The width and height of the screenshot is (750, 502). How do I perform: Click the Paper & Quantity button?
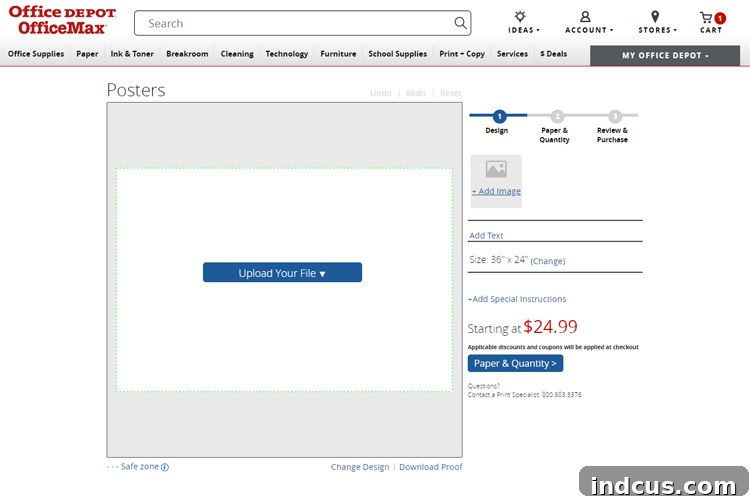tap(515, 363)
